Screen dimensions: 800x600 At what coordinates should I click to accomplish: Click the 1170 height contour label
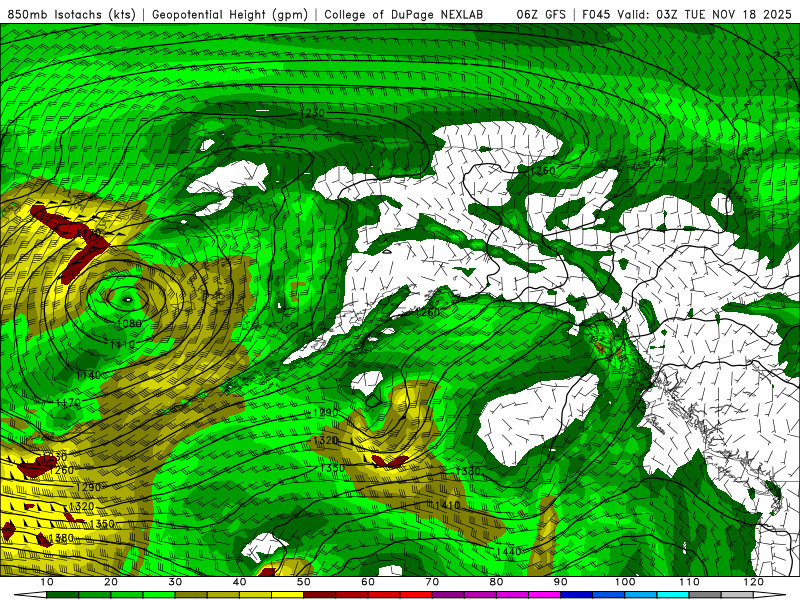pos(68,403)
